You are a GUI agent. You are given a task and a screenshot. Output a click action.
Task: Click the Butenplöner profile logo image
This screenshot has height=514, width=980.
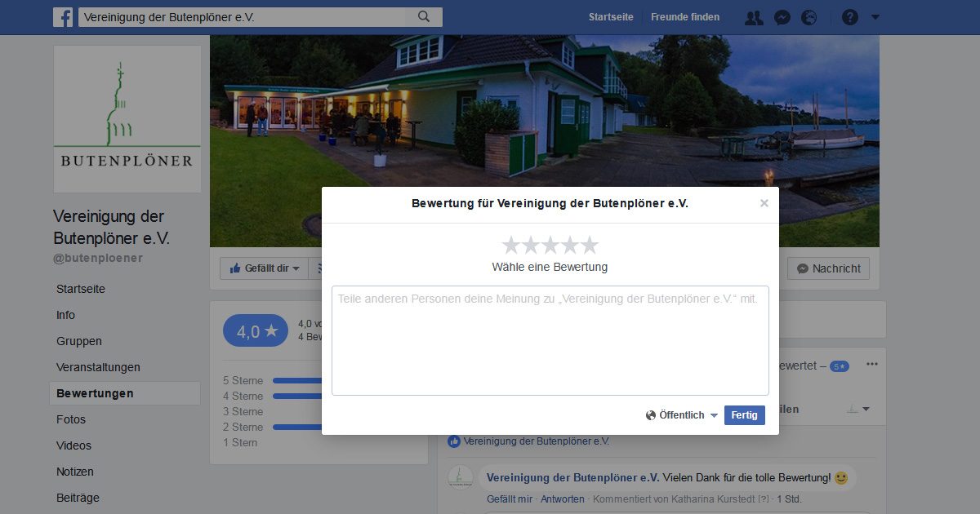click(127, 119)
